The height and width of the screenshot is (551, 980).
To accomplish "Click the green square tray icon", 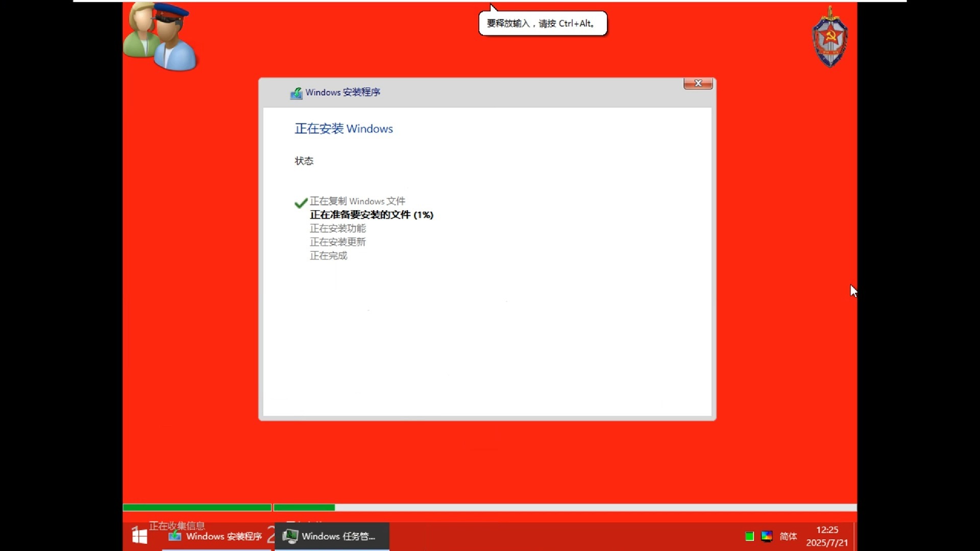I will pyautogui.click(x=749, y=536).
